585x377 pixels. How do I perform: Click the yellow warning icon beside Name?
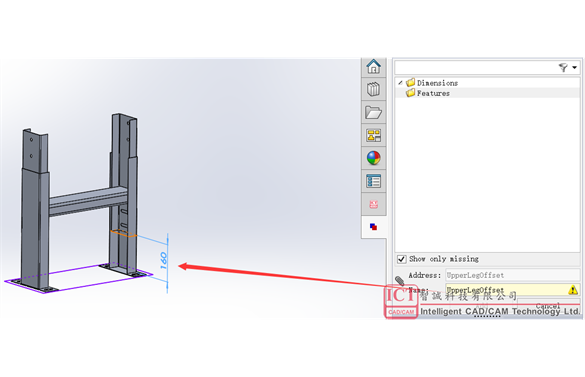tap(573, 290)
